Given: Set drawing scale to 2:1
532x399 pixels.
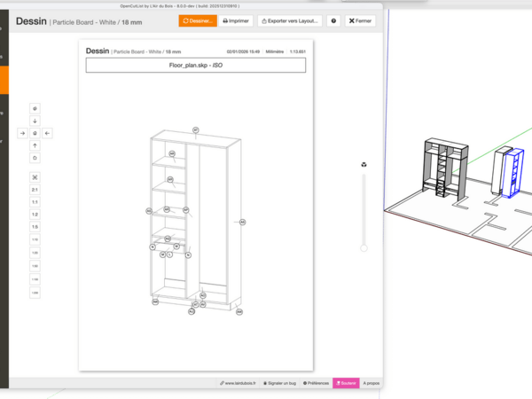Looking at the screenshot, I should coord(35,190).
